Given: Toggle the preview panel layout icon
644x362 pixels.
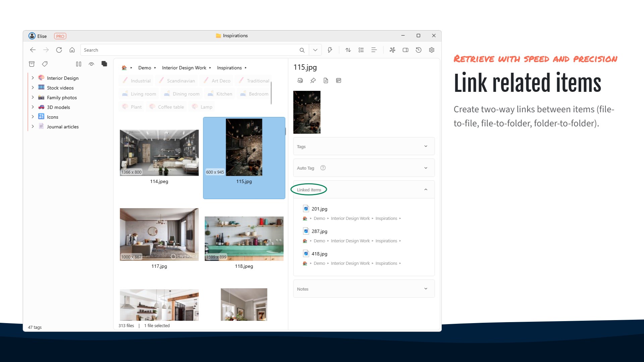Looking at the screenshot, I should click(x=406, y=50).
